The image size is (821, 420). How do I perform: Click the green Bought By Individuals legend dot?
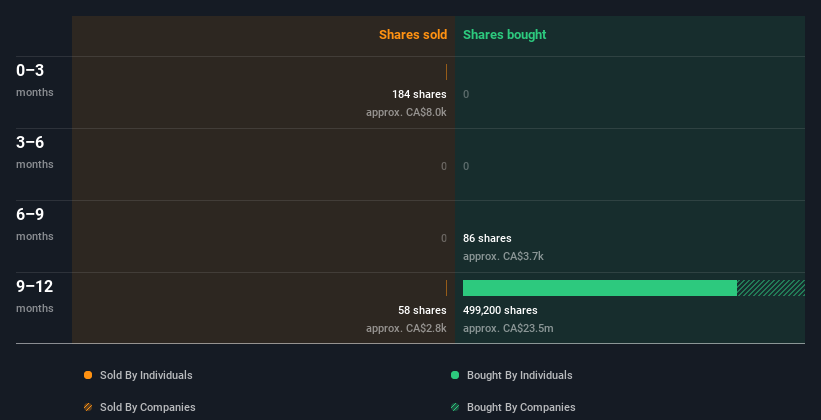455,375
